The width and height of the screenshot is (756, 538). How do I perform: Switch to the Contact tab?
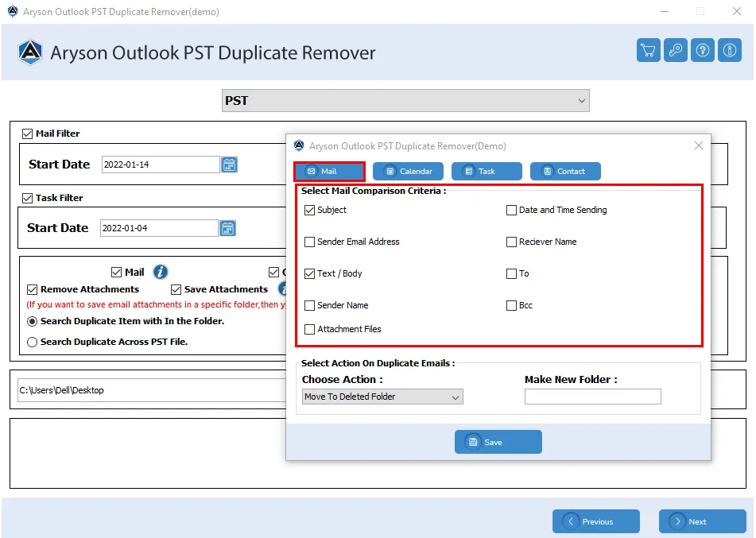pyautogui.click(x=565, y=171)
